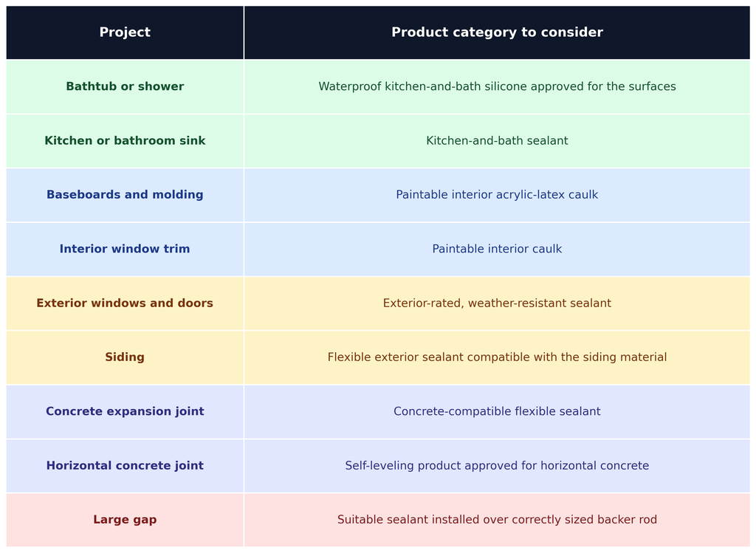Click the Large gap row label

(125, 520)
